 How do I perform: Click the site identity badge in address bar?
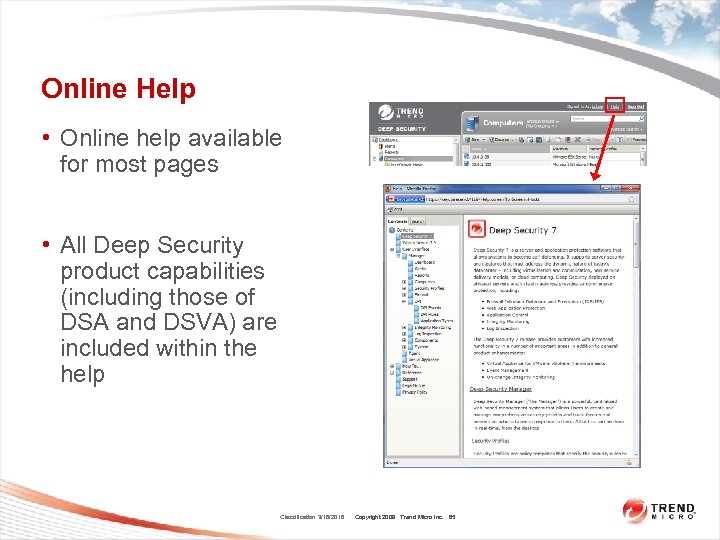point(405,199)
